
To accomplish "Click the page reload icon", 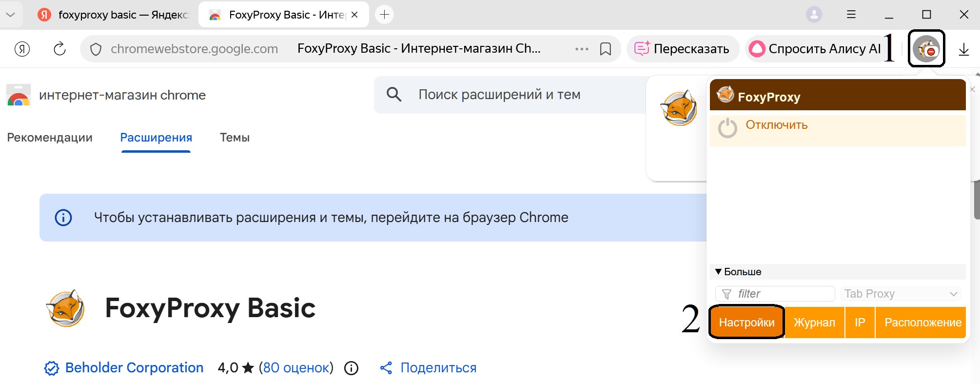I will pos(59,49).
